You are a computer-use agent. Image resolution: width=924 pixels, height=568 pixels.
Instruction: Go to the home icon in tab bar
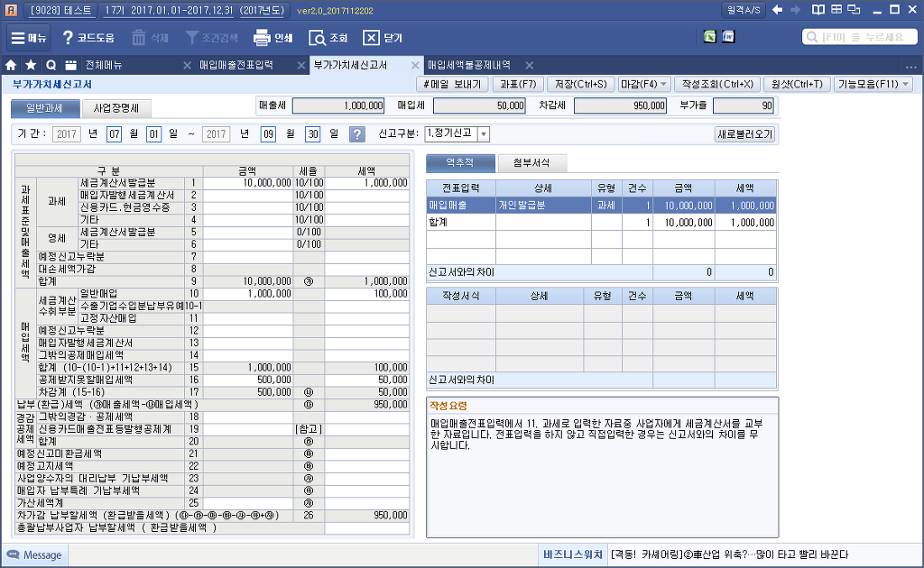tap(11, 66)
